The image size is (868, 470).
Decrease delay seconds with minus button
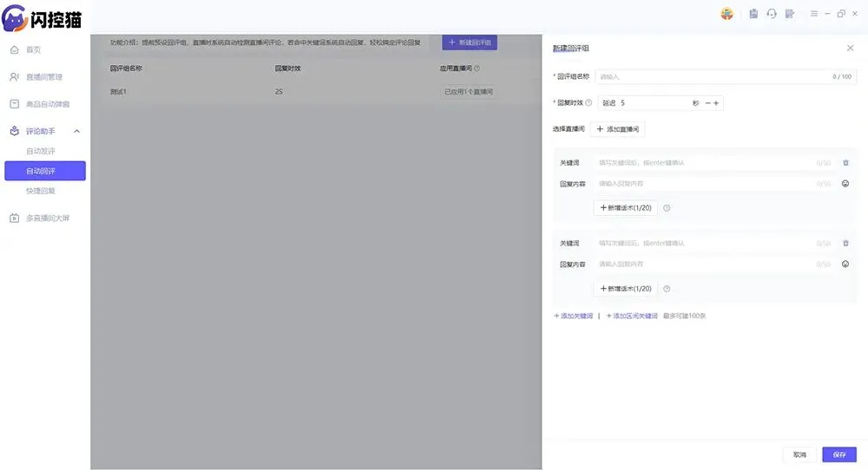coord(707,103)
